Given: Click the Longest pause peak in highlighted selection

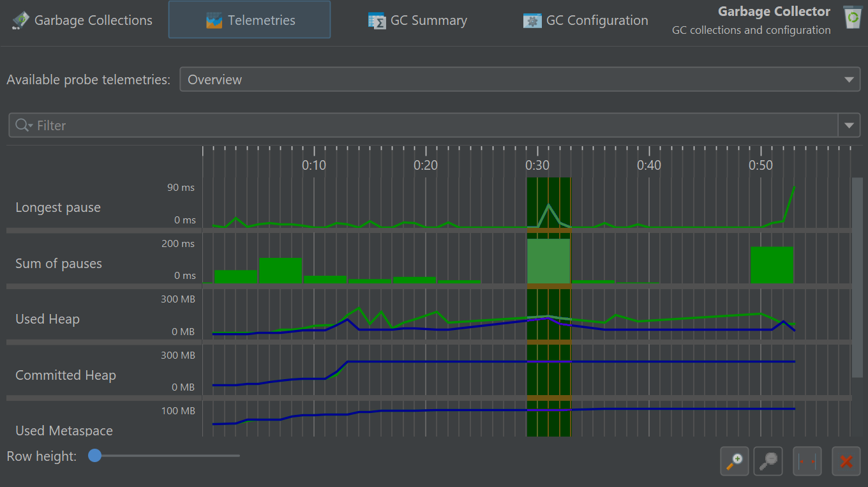Looking at the screenshot, I should tap(548, 206).
